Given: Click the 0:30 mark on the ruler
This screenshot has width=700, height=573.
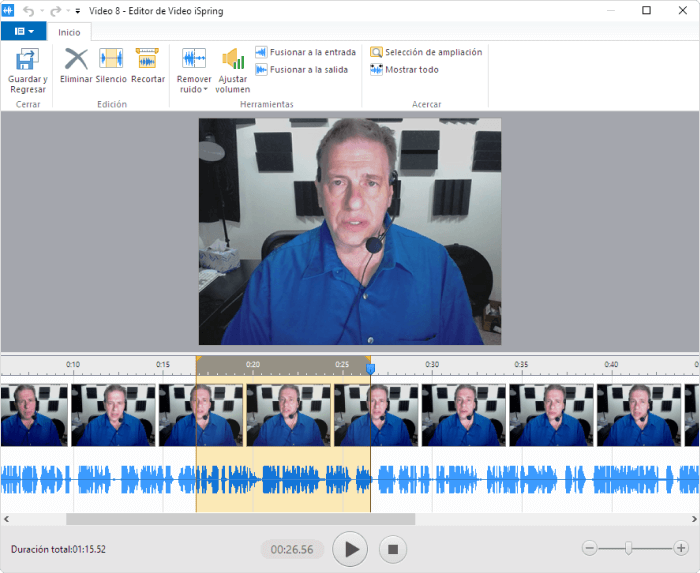Looking at the screenshot, I should [432, 364].
